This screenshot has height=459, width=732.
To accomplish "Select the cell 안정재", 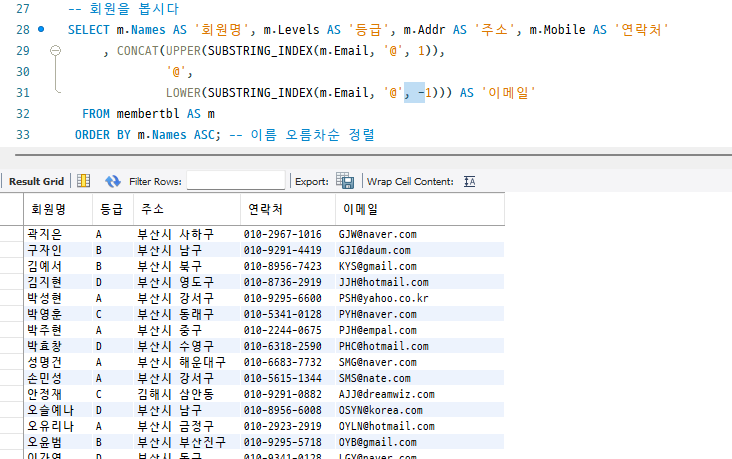I will 58,394.
